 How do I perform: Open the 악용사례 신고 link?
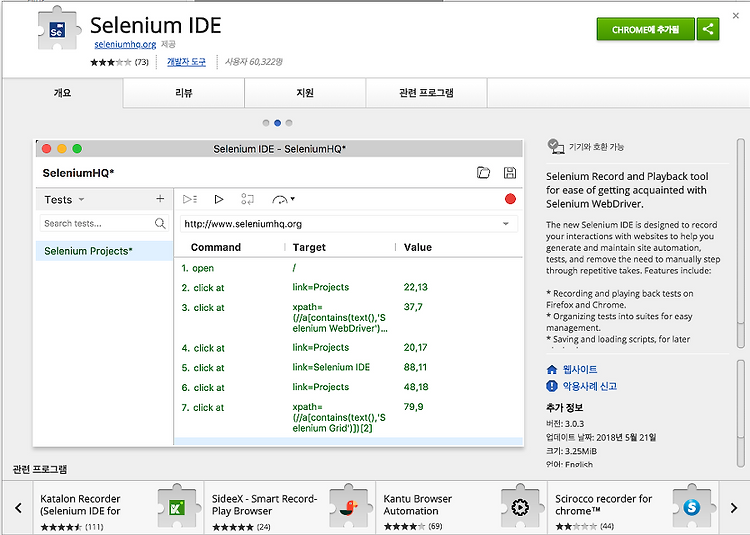(x=589, y=386)
